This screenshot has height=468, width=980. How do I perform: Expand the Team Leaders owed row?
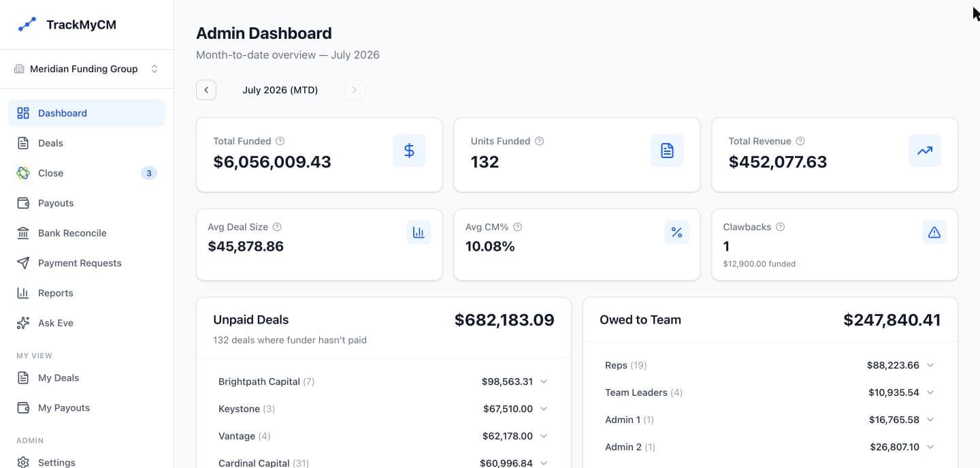(x=770, y=392)
